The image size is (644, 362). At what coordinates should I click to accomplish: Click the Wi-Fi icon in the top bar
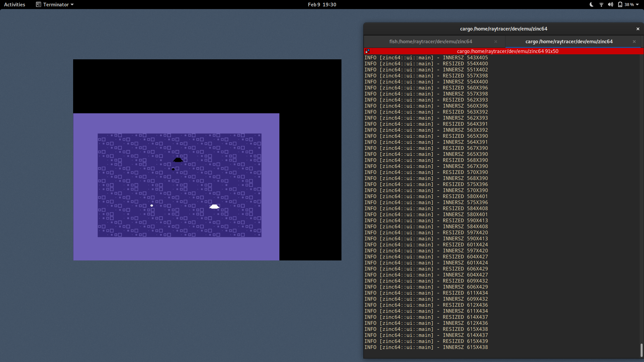click(601, 4)
